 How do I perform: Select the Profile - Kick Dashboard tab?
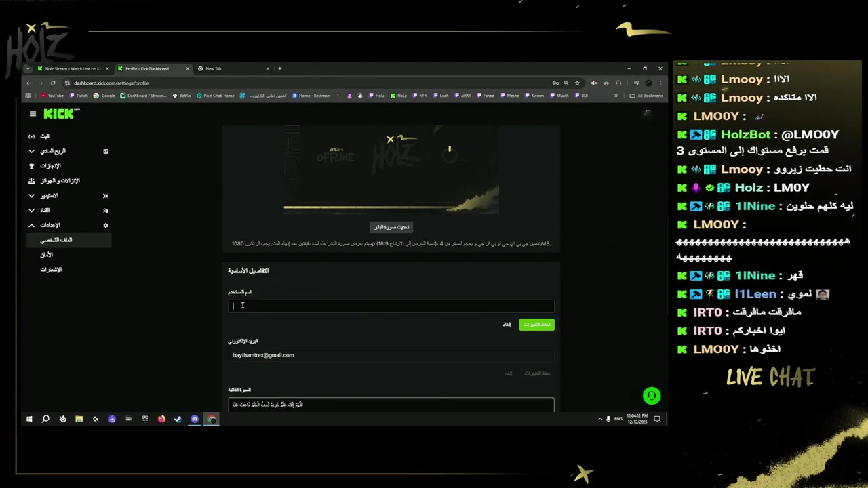tap(153, 68)
